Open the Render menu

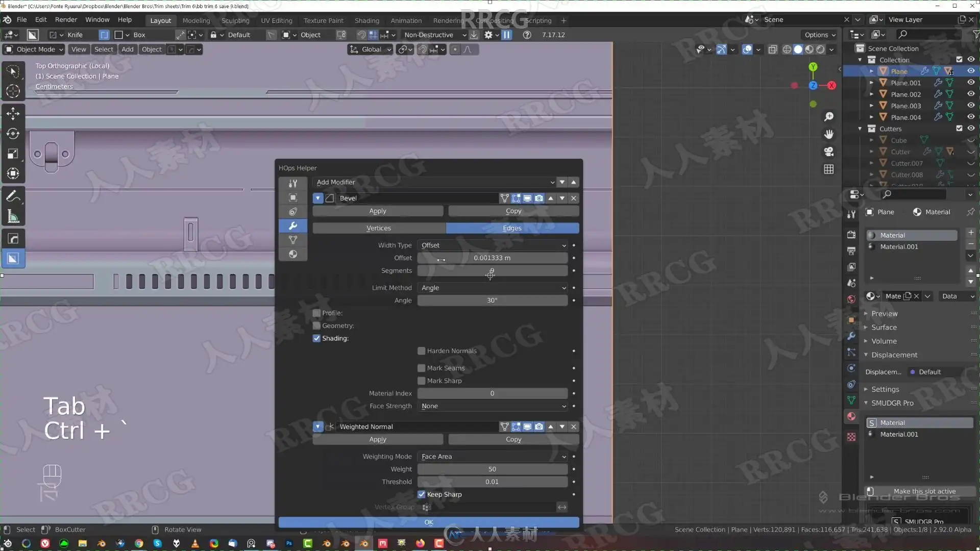click(66, 19)
